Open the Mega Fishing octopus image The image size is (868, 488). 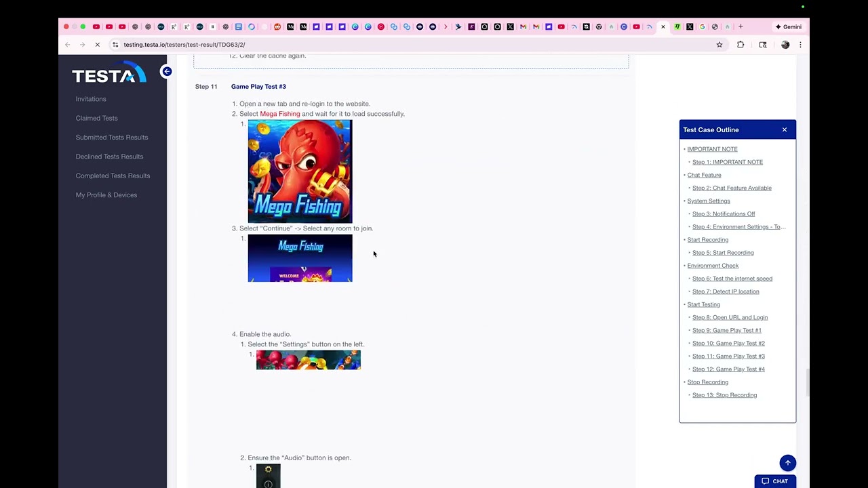click(300, 171)
